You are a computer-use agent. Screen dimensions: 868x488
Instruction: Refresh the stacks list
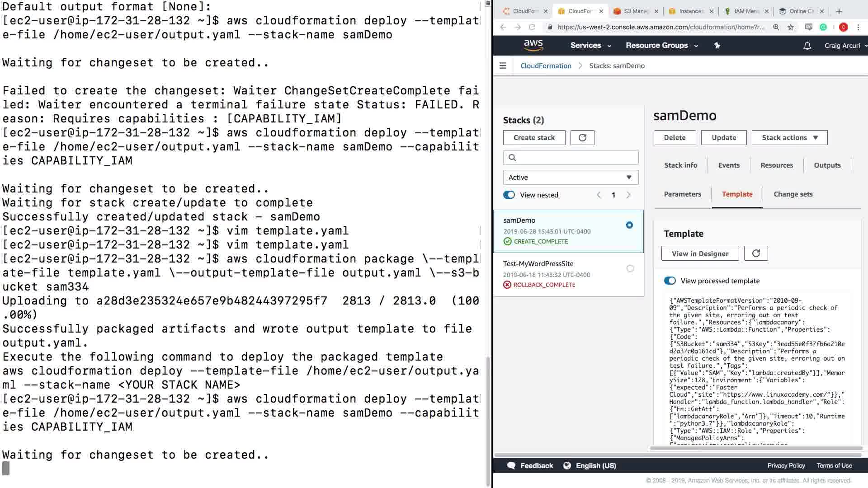coord(582,138)
